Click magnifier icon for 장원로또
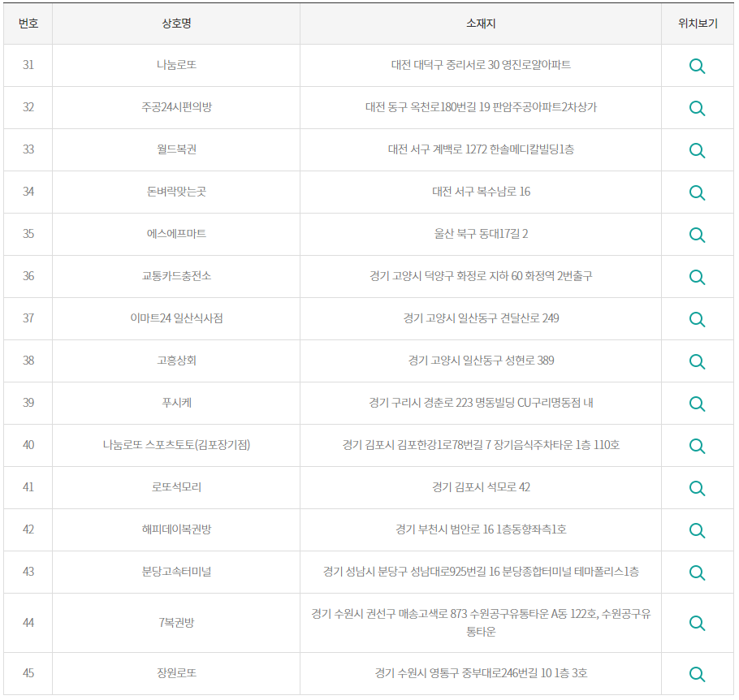 697,674
